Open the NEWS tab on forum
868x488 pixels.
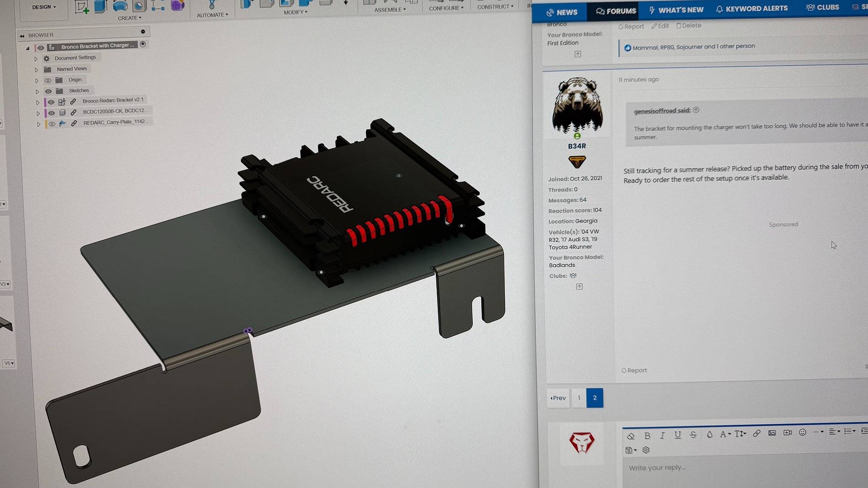tap(562, 12)
